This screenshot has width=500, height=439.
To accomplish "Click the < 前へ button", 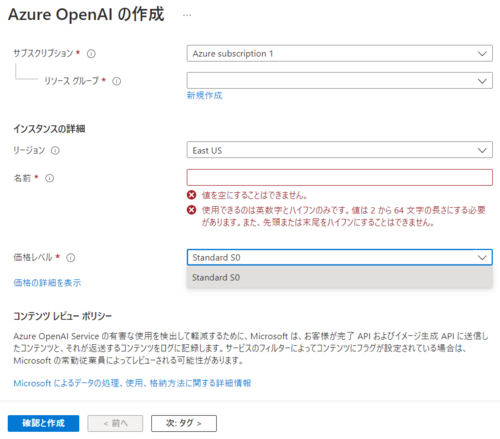I will coord(115,423).
